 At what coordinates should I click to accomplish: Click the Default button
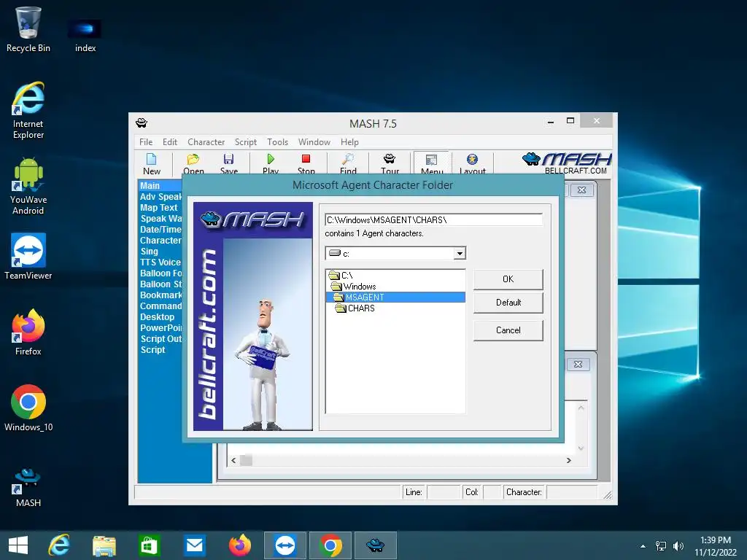click(508, 303)
